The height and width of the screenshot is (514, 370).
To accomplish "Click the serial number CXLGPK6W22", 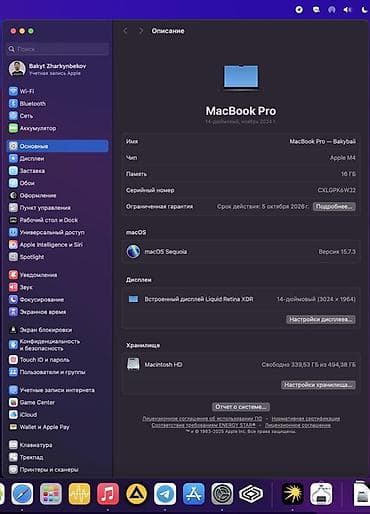I will tap(336, 190).
